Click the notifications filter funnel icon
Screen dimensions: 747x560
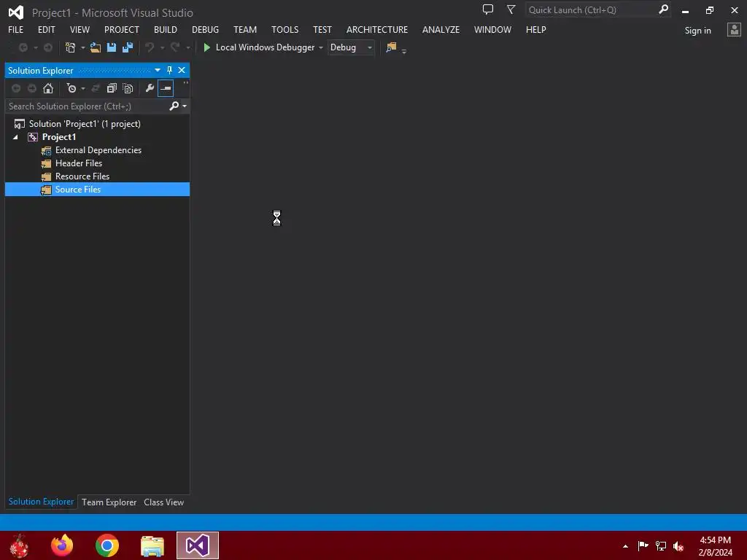(511, 9)
